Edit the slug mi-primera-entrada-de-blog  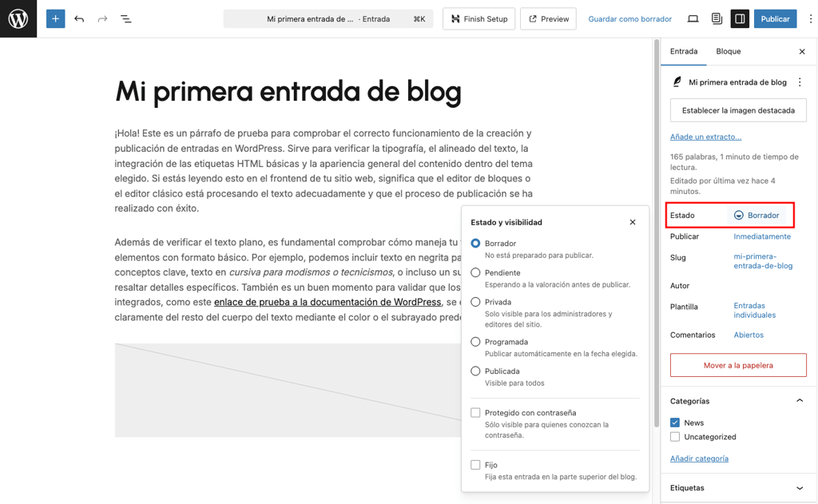pyautogui.click(x=763, y=261)
